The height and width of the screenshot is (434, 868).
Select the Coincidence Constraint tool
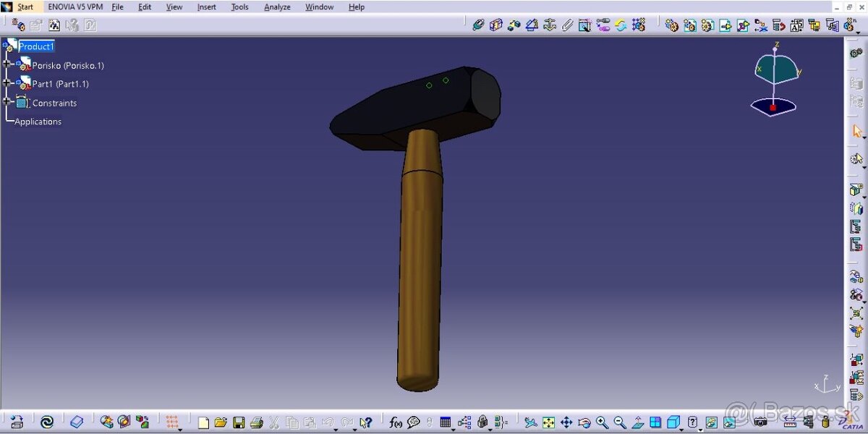coord(478,25)
